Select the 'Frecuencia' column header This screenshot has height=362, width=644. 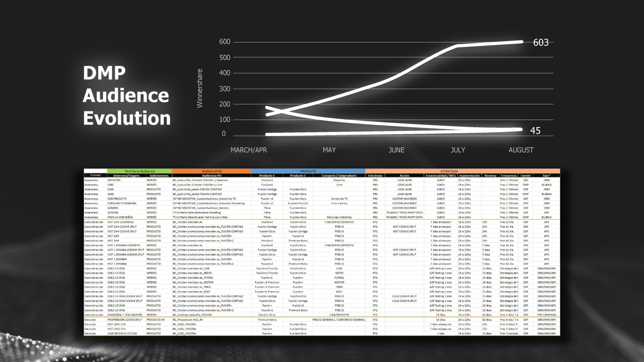coord(509,175)
